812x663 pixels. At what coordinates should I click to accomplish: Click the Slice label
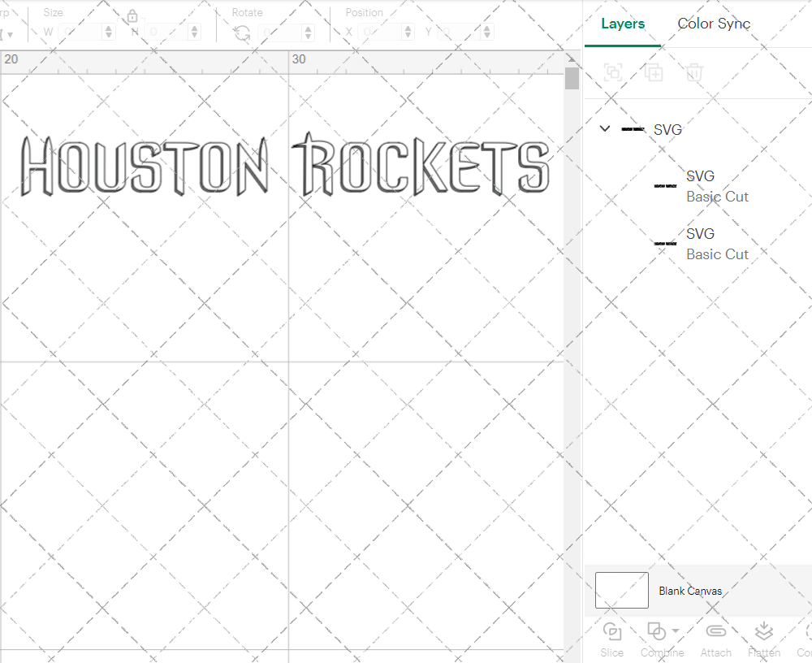pos(612,652)
